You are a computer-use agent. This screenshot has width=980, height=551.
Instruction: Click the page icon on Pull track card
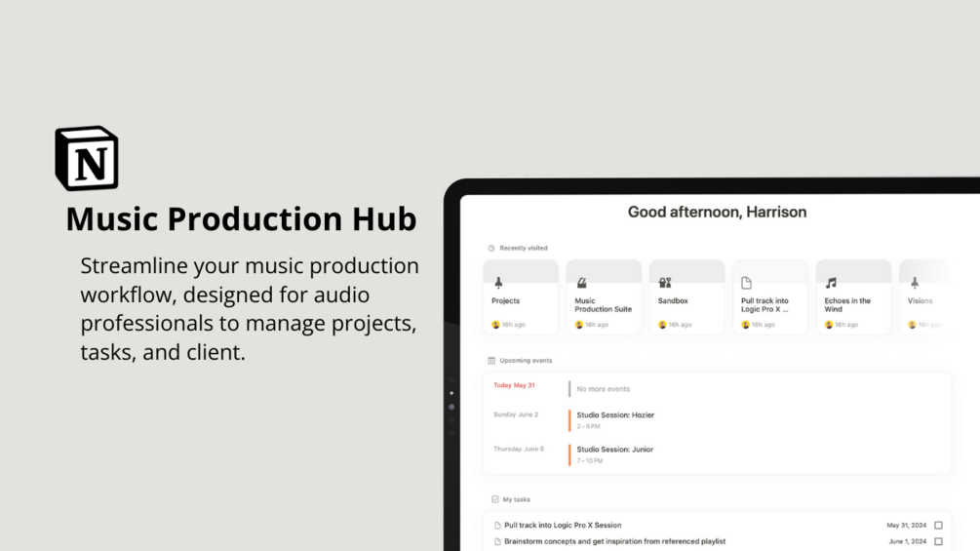click(x=746, y=283)
